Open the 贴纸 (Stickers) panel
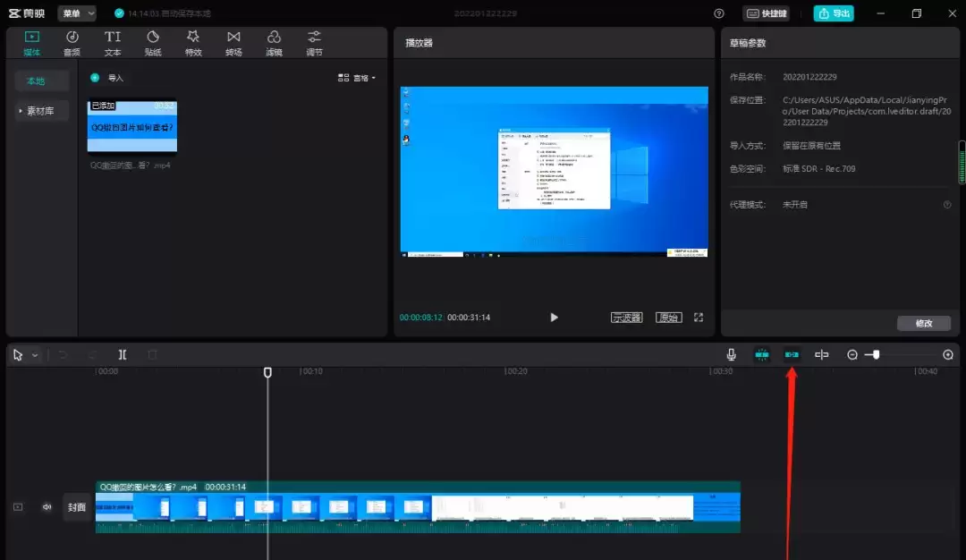The image size is (966, 560). tap(153, 42)
